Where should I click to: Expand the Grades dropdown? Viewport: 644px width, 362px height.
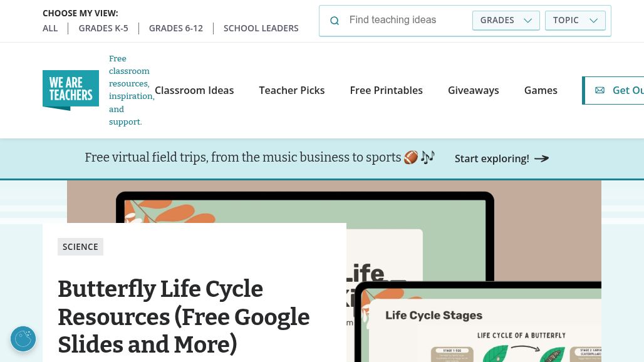[506, 20]
